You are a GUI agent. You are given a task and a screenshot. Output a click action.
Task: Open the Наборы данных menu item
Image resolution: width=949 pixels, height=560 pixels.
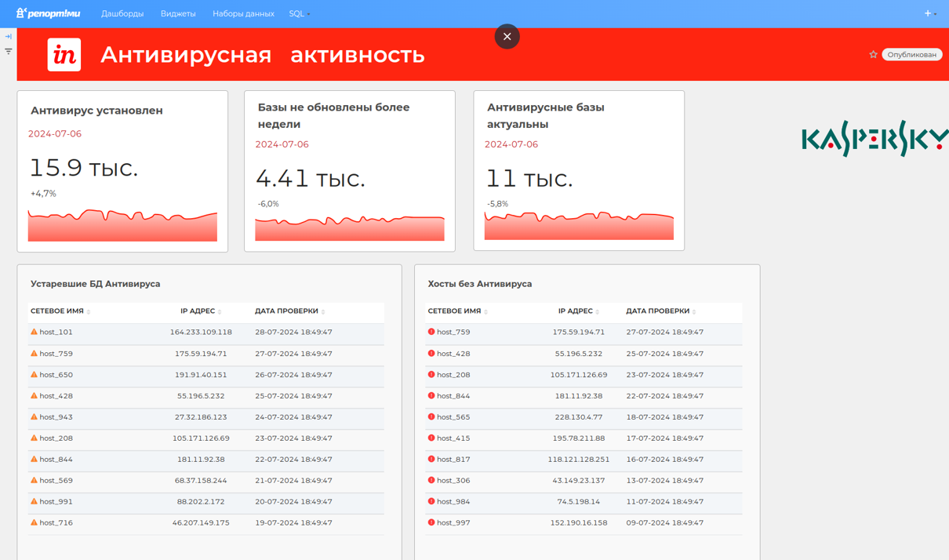[243, 13]
